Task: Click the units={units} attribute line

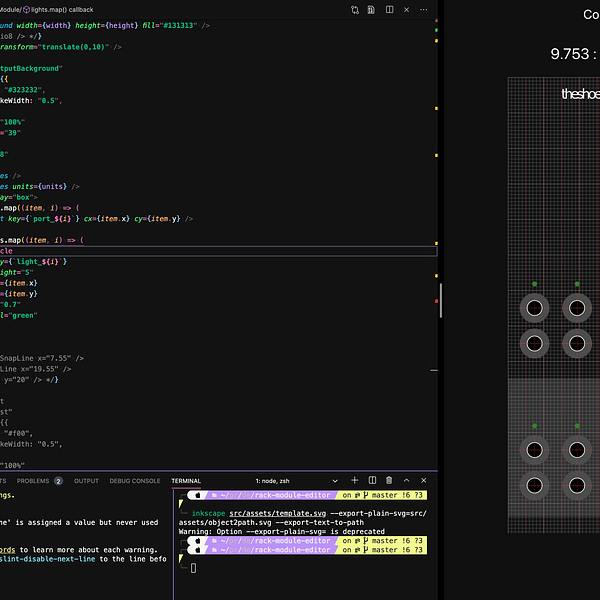Action: click(x=40, y=186)
